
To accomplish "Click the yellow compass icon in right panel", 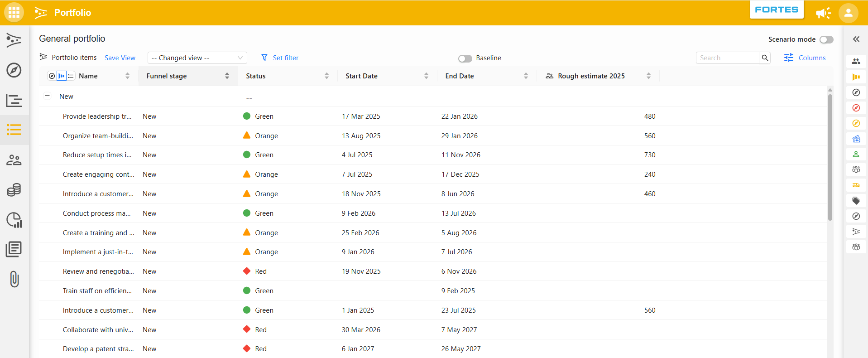I will pos(856,123).
